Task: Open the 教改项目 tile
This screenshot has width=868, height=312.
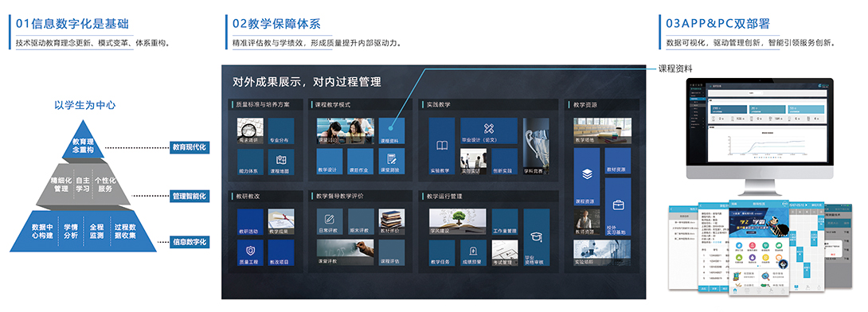Action: pyautogui.click(x=281, y=253)
